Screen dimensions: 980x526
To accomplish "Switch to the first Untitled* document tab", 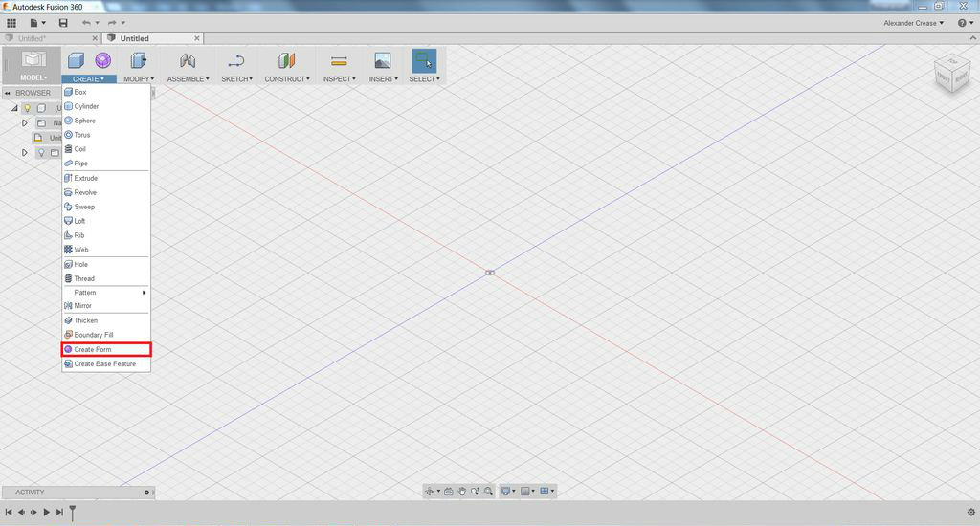I will point(32,38).
